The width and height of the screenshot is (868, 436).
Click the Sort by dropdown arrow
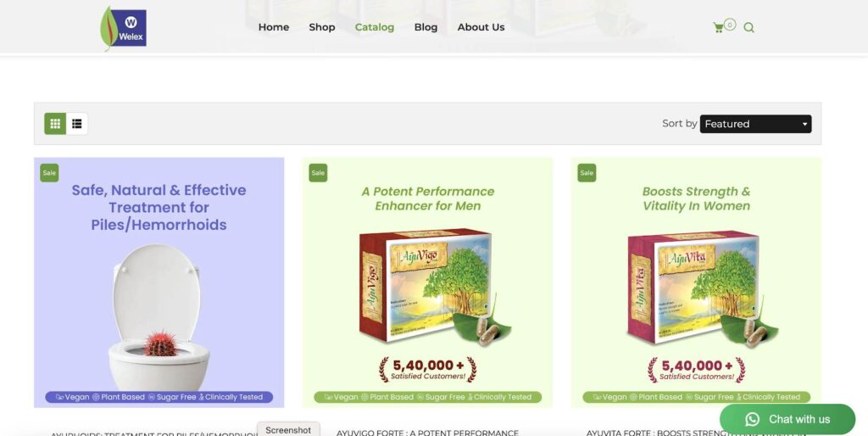[x=804, y=124]
